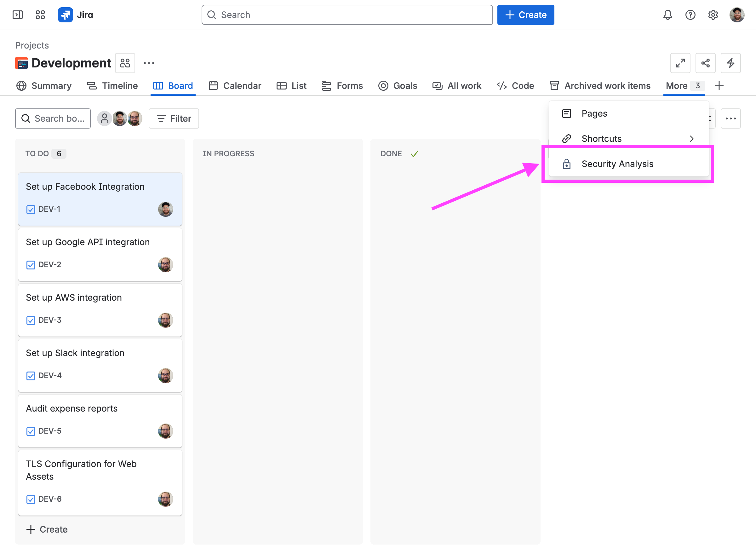Click the DEV-4 task type checkbox icon
The image size is (756, 554).
click(x=31, y=376)
